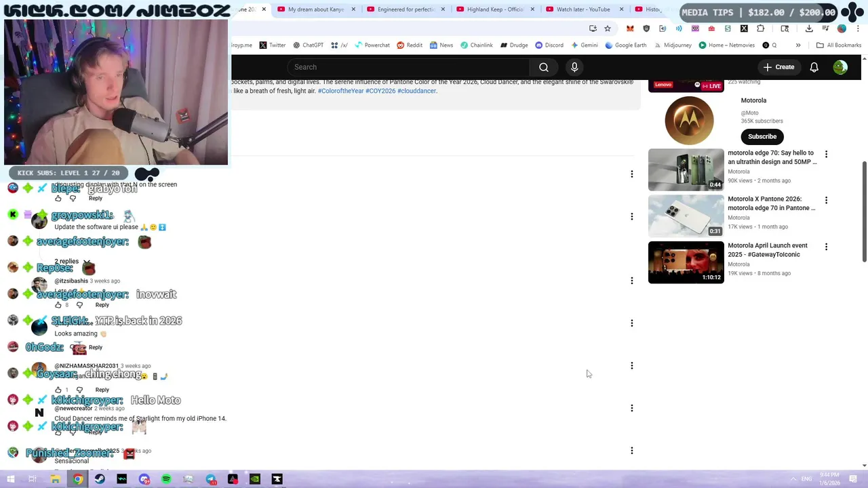Open the more-options dots beside the Looks amazing comment
Viewport: 868px width, 488px height.
[x=631, y=323]
